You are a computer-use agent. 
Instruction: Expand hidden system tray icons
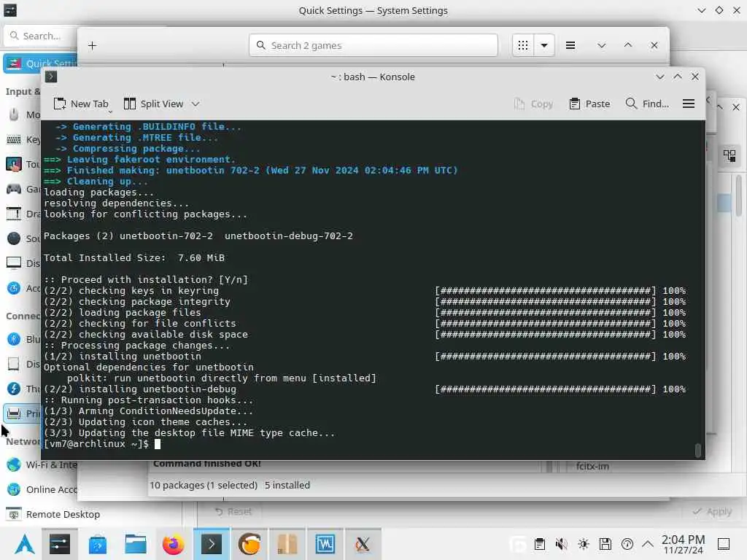648,544
